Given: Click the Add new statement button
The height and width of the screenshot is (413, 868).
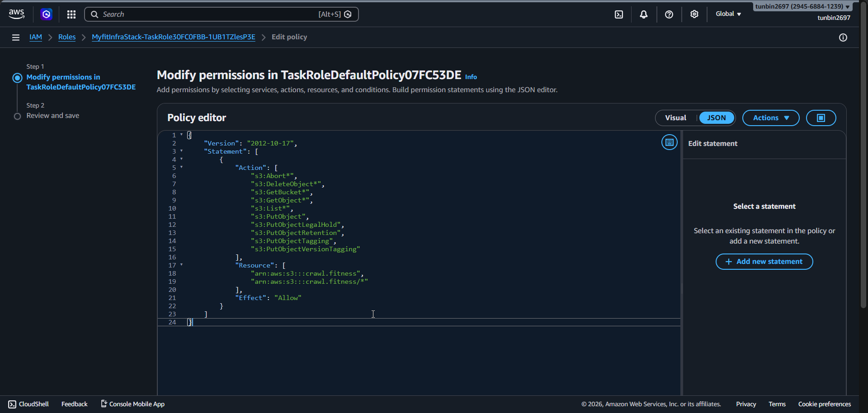Looking at the screenshot, I should tap(764, 262).
